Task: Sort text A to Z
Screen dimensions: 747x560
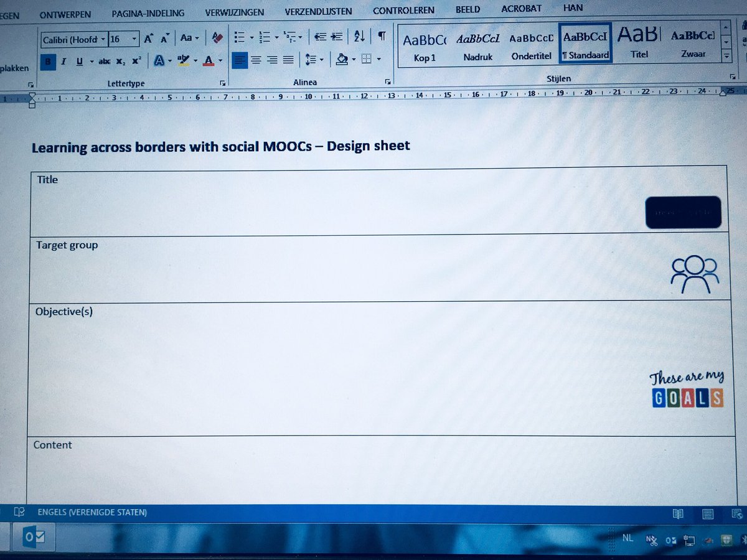Action: (x=359, y=36)
